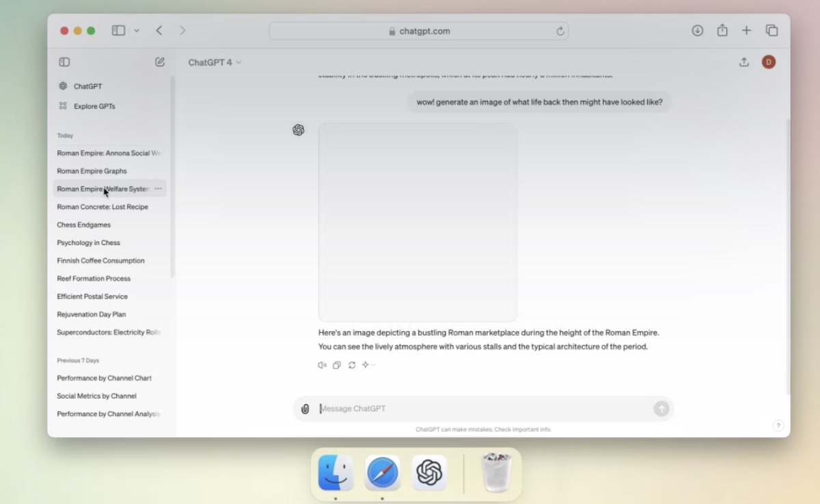This screenshot has height=504, width=820.
Task: Open the ChatGPT 4 model dropdown
Action: click(x=214, y=62)
